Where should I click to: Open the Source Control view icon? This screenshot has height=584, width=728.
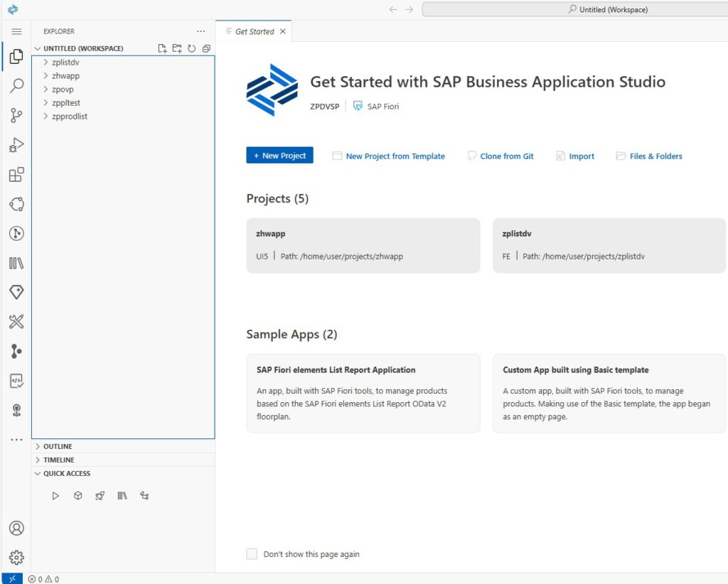16,116
